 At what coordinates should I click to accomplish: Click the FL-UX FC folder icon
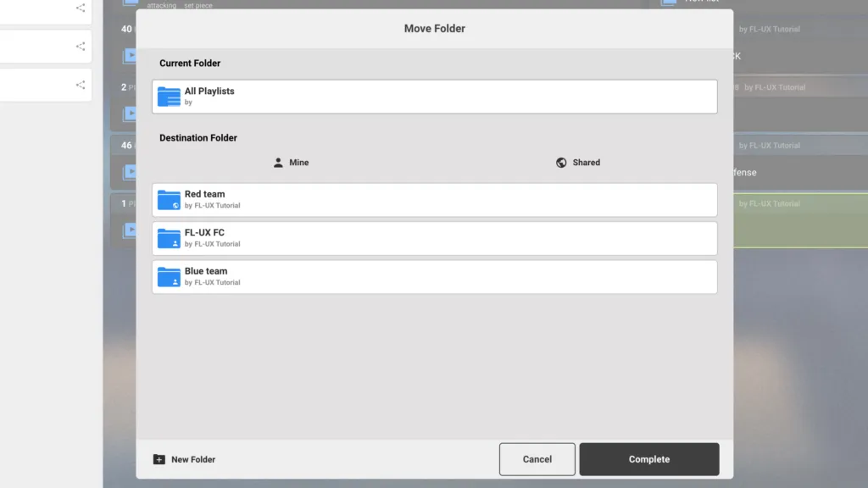169,238
